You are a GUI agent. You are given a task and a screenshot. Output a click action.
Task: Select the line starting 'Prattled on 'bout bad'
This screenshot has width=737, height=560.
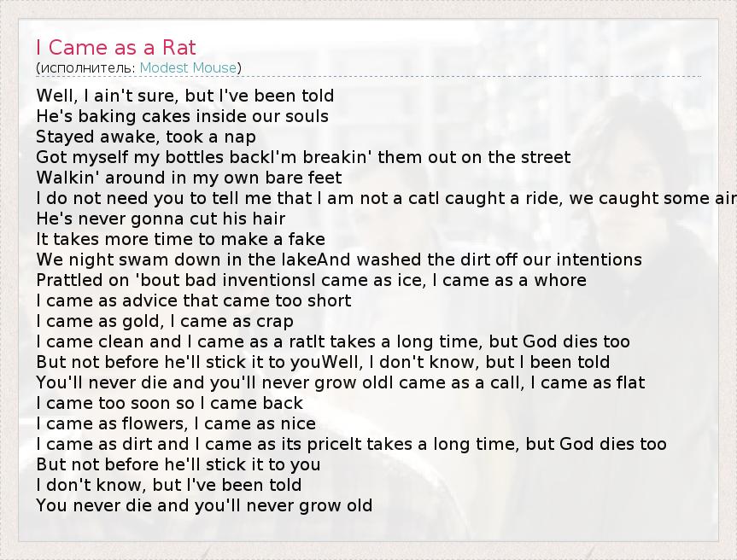pyautogui.click(x=311, y=280)
